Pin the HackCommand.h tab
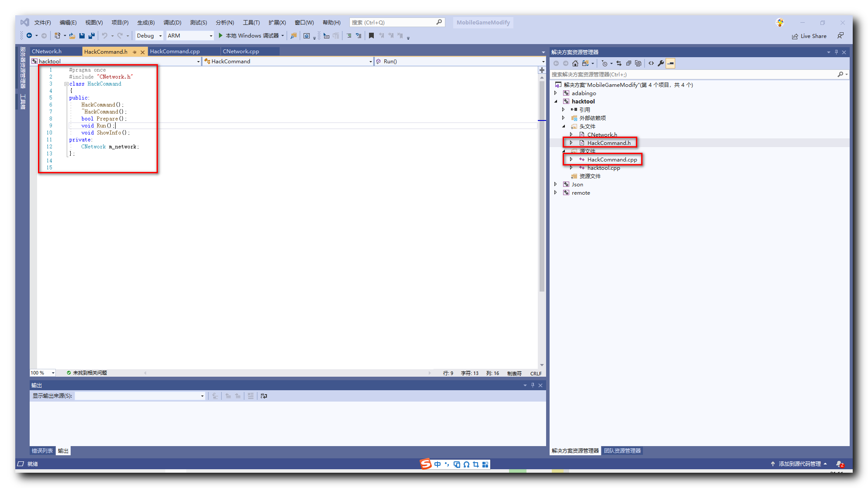The image size is (868, 488). pos(135,52)
